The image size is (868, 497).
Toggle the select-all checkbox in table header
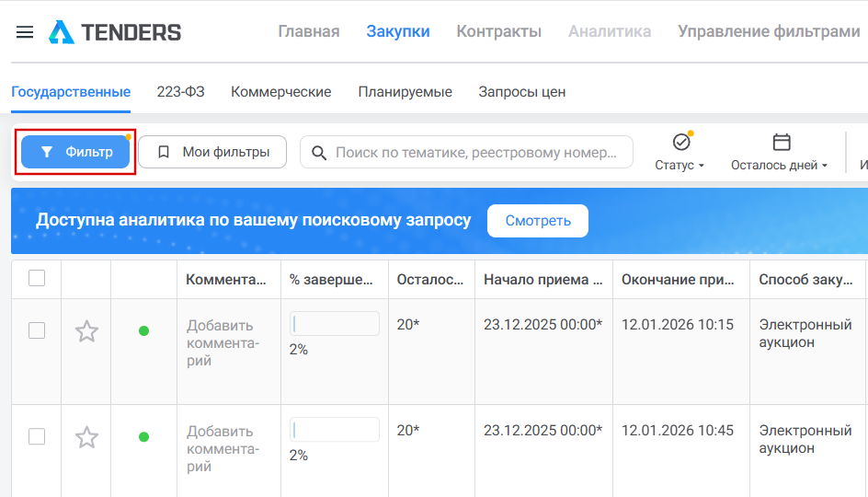37,278
